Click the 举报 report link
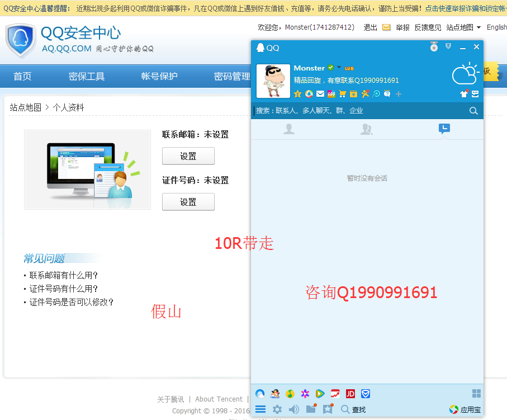This screenshot has width=507, height=420. [402, 27]
